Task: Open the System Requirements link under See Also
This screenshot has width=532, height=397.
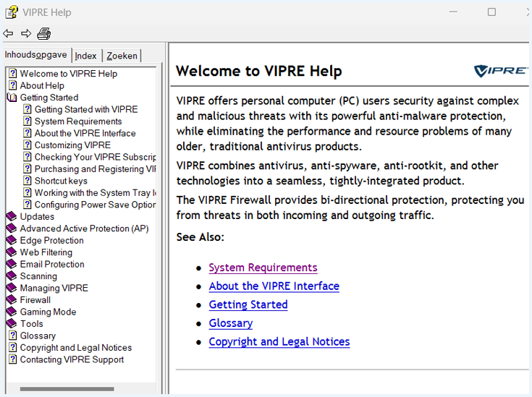Action: [x=263, y=268]
